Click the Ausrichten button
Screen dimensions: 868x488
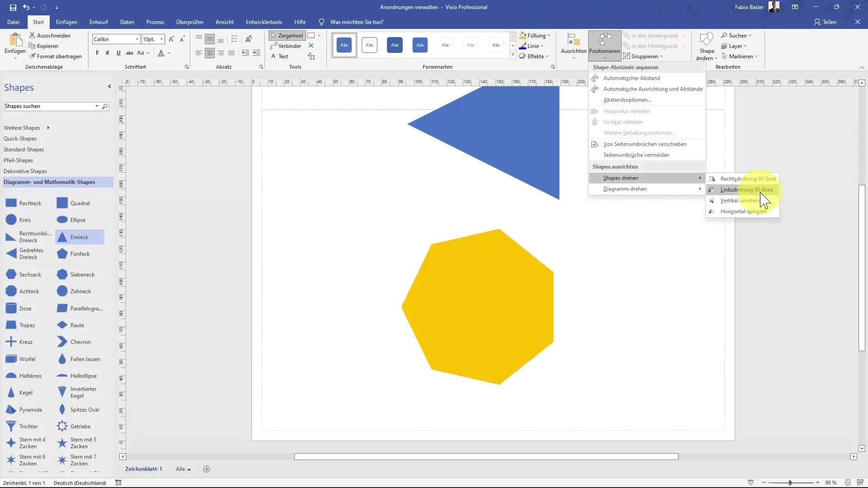point(574,45)
